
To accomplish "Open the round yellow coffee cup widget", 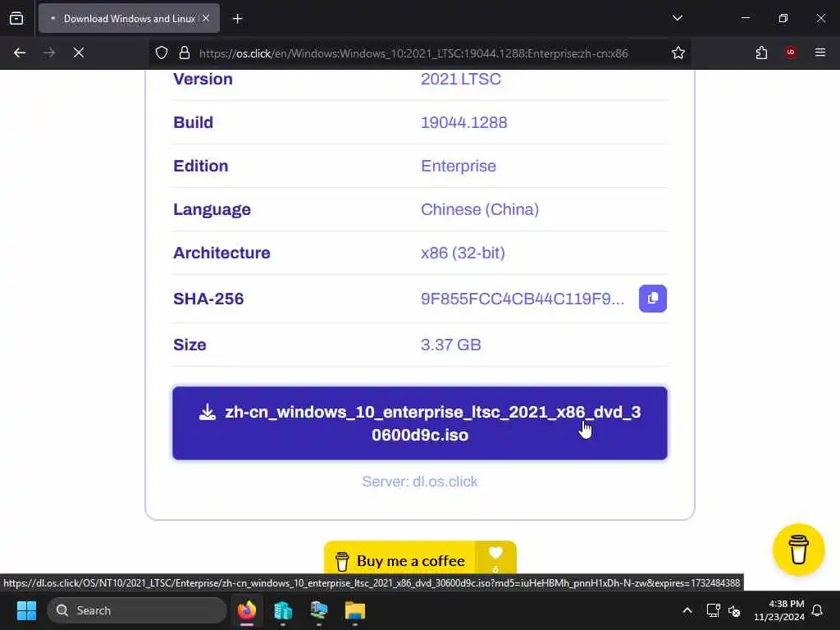I will [798, 550].
